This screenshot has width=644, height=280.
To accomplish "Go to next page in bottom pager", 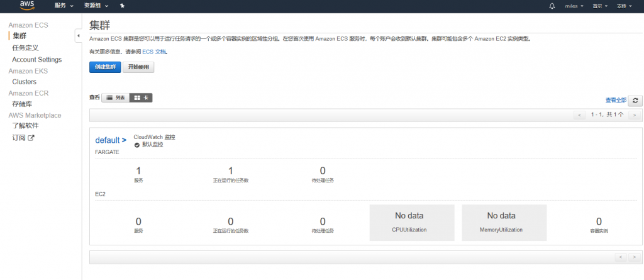I will [x=635, y=257].
